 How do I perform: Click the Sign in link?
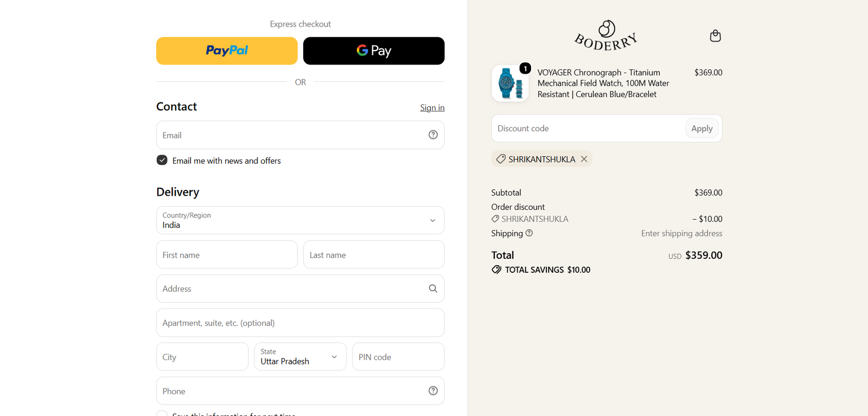432,107
